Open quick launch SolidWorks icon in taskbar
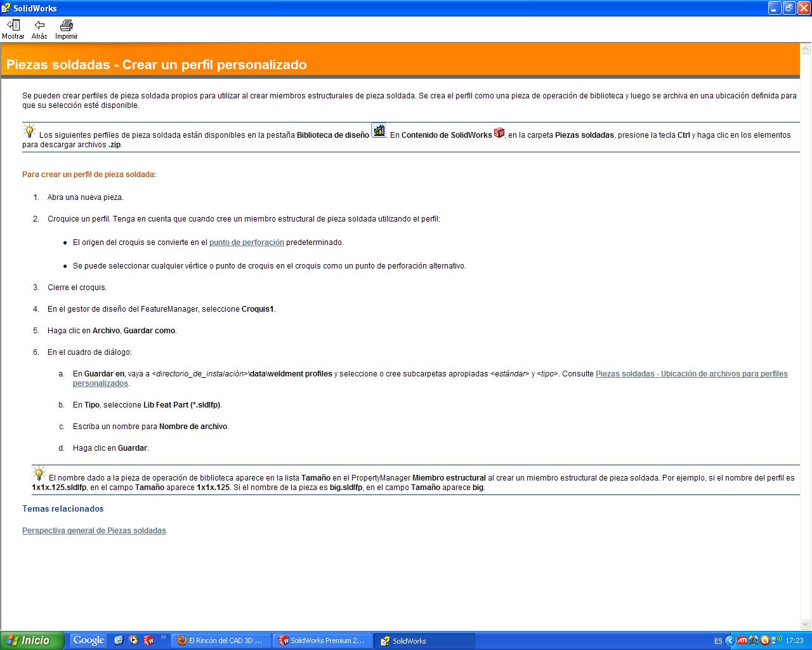The height and width of the screenshot is (650, 812). point(148,640)
